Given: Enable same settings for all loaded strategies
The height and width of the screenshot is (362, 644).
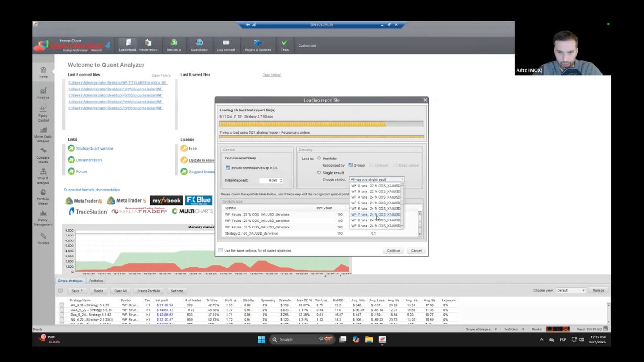Looking at the screenshot, I should click(x=221, y=251).
